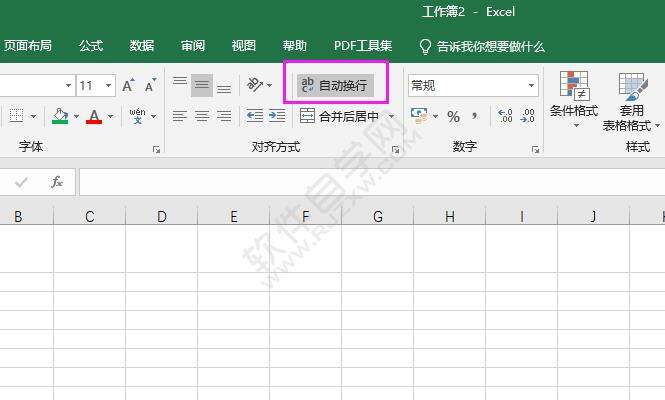Open phonetic guide dropdown arrow
The width and height of the screenshot is (665, 400).
pos(154,116)
